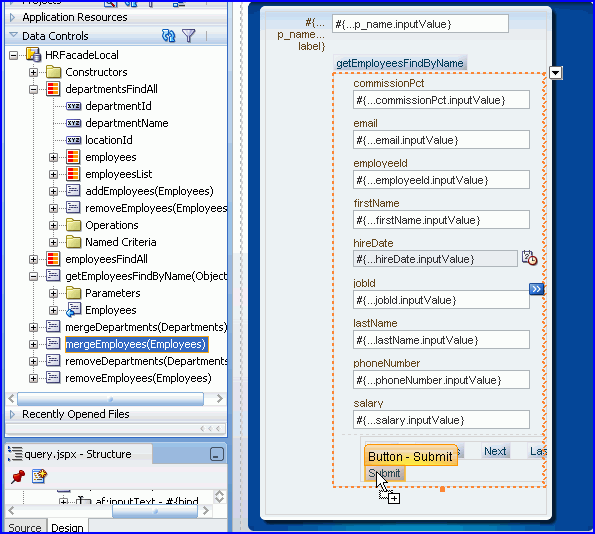The width and height of the screenshot is (595, 534).
Task: Collapse the departmentsFindAll node
Action: (x=33, y=90)
